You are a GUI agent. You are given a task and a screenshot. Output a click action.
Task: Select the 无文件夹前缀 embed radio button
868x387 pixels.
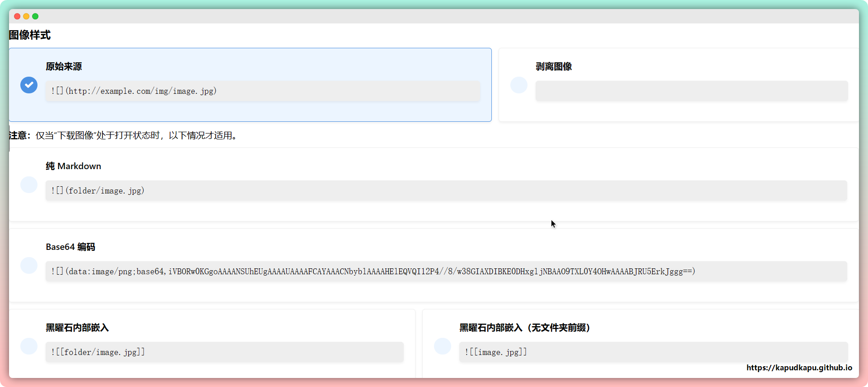[x=442, y=346]
